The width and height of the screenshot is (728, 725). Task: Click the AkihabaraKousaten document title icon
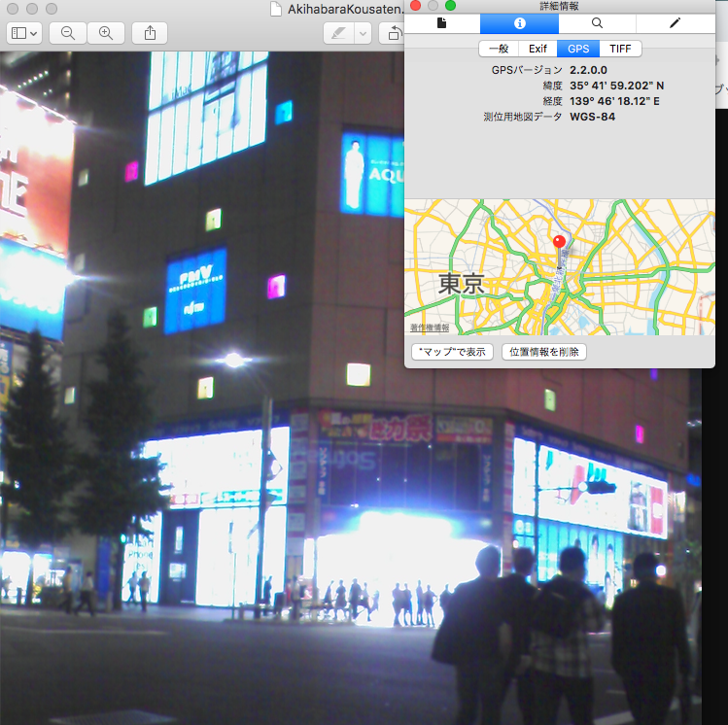(276, 9)
